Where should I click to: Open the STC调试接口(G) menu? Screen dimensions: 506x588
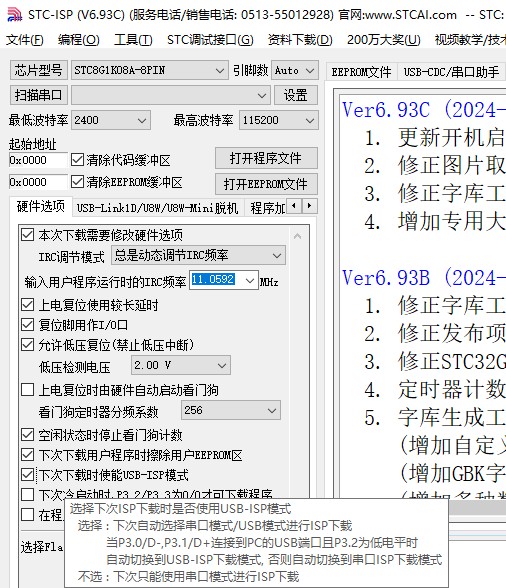(210, 39)
